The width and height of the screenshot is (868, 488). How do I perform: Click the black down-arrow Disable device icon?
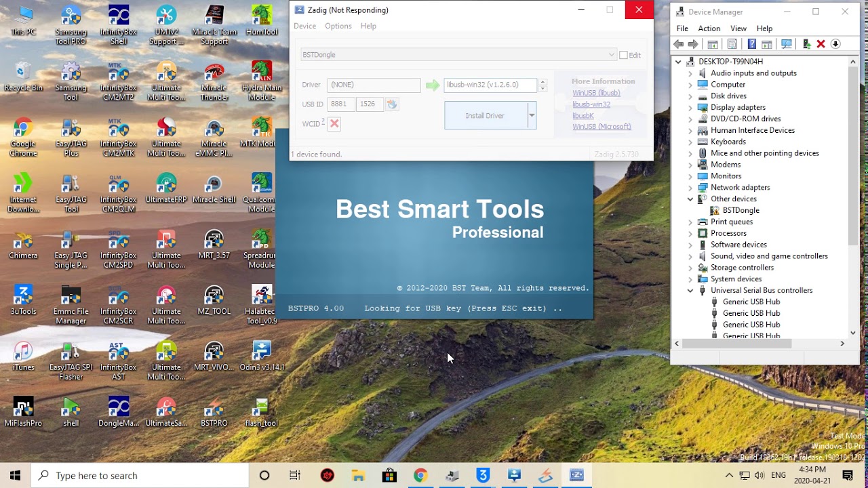click(x=835, y=44)
